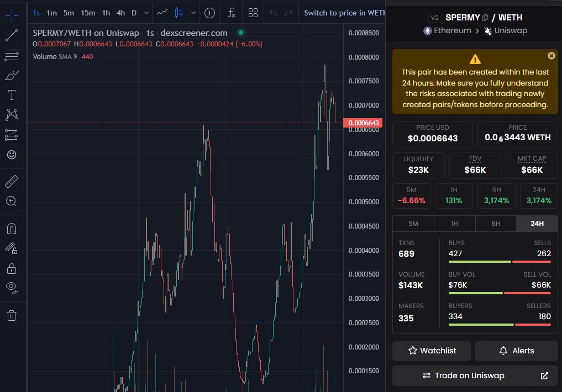Select the Text annotation tool
The height and width of the screenshot is (392, 562).
(12, 95)
